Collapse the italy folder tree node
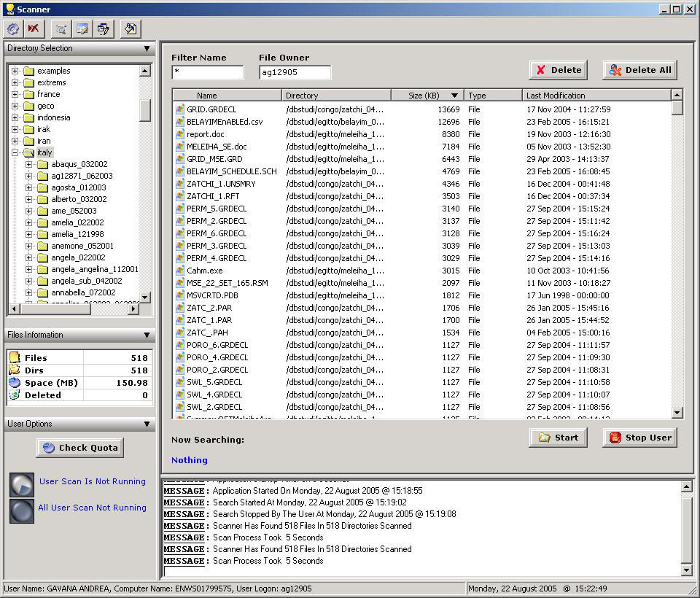Image resolution: width=700 pixels, height=598 pixels. [x=15, y=152]
